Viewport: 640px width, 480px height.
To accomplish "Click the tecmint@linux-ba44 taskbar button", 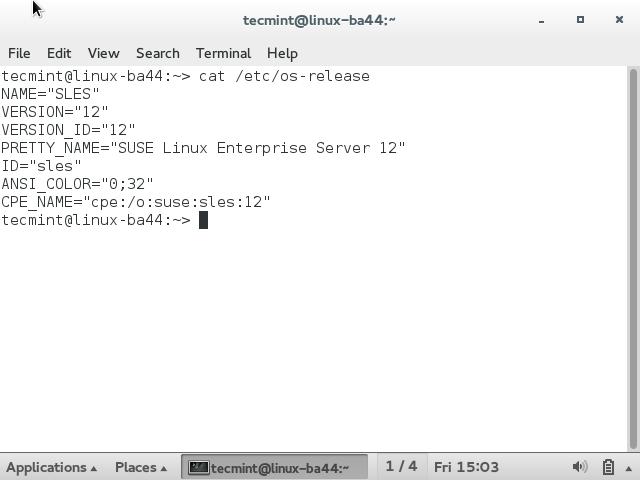I will coord(275,467).
